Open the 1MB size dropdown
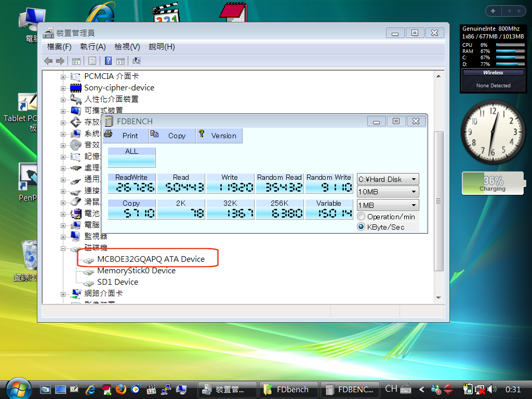The image size is (532, 399). [x=388, y=205]
